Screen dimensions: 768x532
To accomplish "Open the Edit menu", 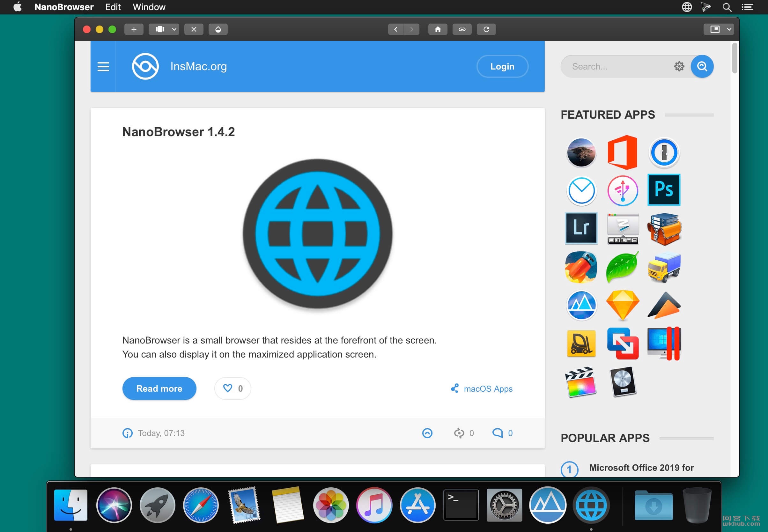I will 113,7.
